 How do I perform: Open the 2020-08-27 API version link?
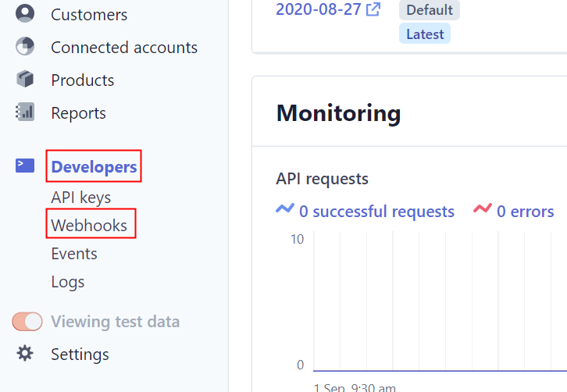319,9
